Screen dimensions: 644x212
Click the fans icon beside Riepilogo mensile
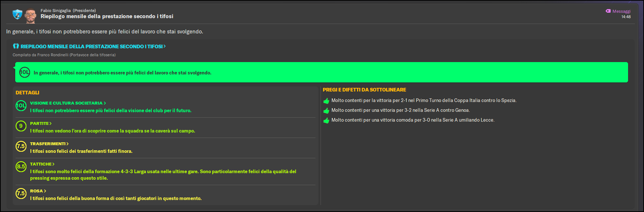coord(16,46)
